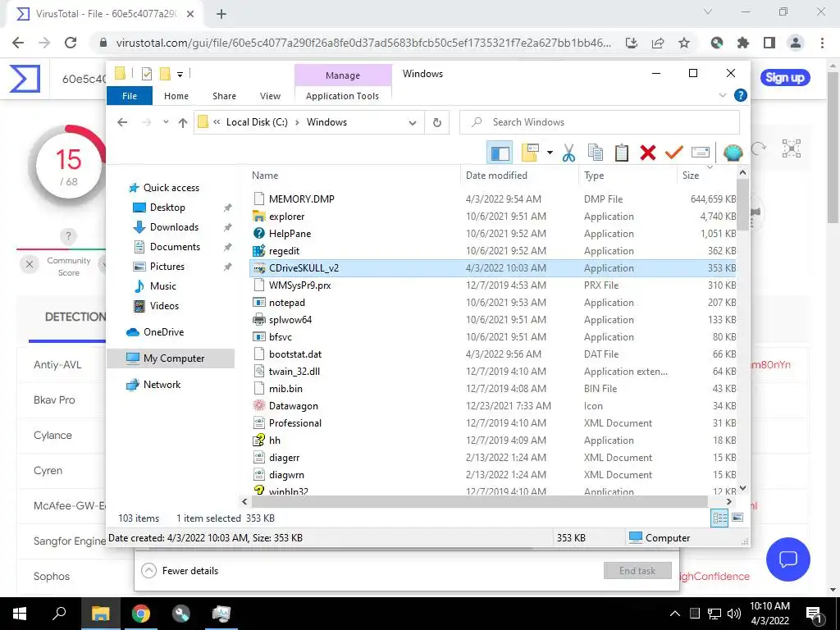
Task: Select the notepad application file
Action: [x=493, y=303]
